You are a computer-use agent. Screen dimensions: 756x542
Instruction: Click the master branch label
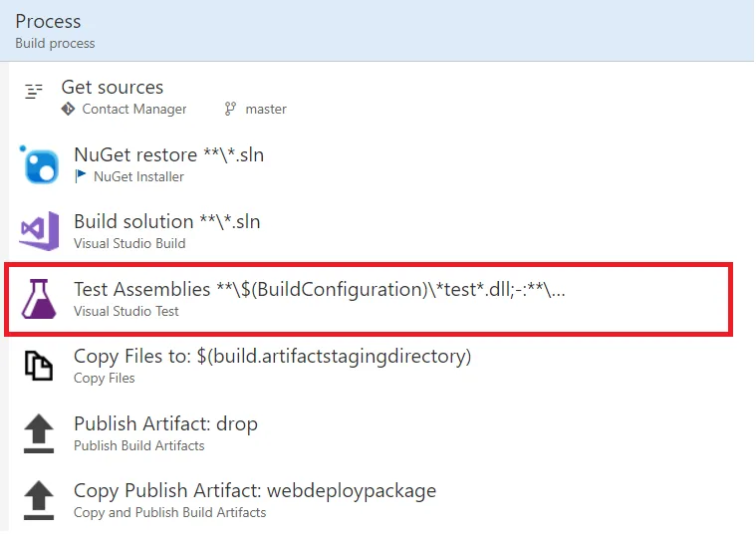pos(266,109)
